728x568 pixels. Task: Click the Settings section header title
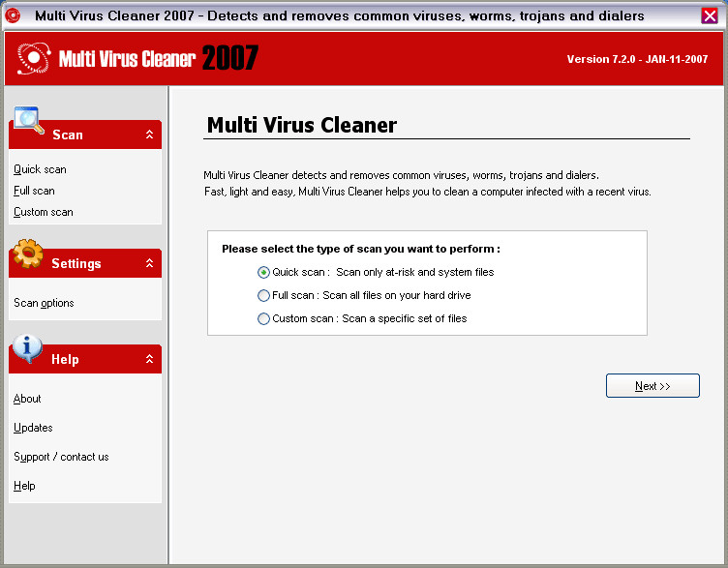coord(76,263)
